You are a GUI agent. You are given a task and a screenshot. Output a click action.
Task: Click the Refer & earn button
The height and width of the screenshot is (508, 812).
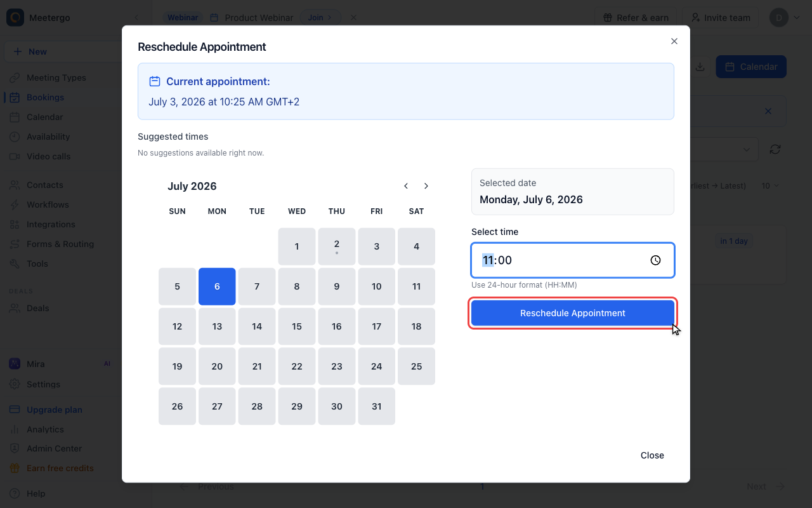pyautogui.click(x=636, y=18)
